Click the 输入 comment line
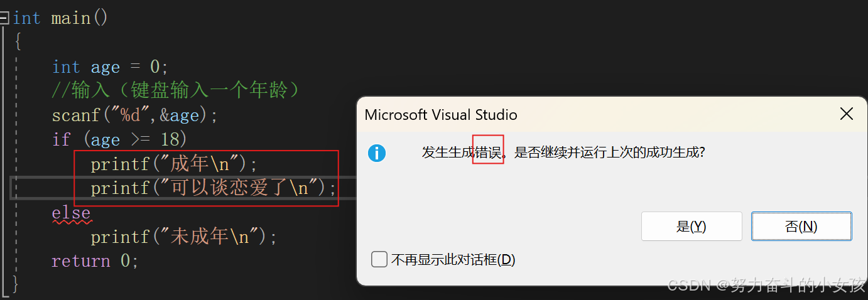The image size is (868, 300). (178, 92)
